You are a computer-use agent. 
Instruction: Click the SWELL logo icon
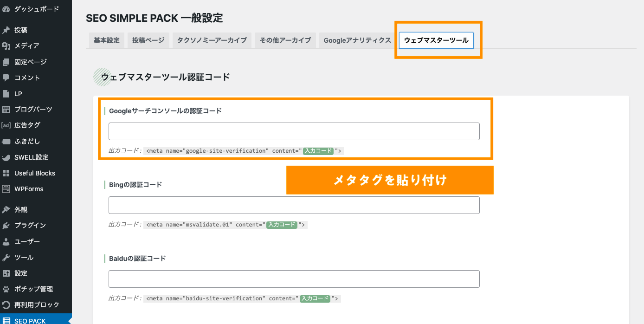click(x=6, y=157)
